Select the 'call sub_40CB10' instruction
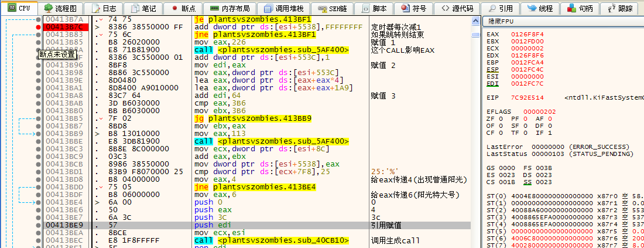The height and width of the screenshot is (248, 644). [x=272, y=240]
